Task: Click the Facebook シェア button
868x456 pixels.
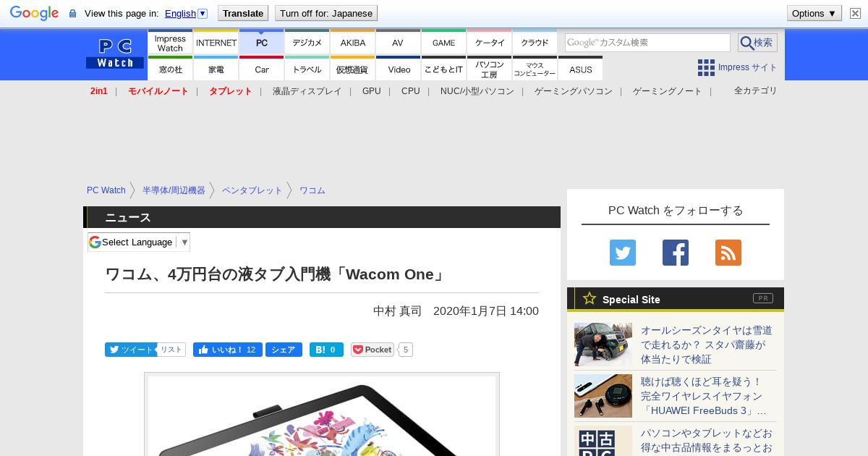Action: point(284,350)
